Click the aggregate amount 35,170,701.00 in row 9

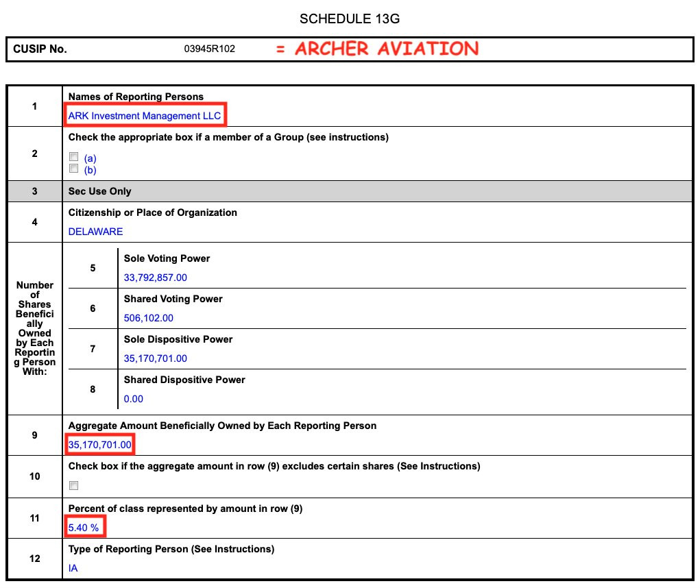[x=99, y=445]
